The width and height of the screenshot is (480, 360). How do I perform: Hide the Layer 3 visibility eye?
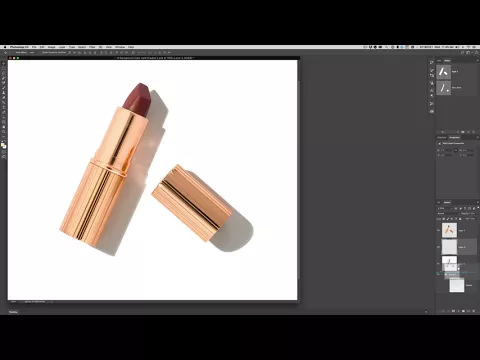438,247
